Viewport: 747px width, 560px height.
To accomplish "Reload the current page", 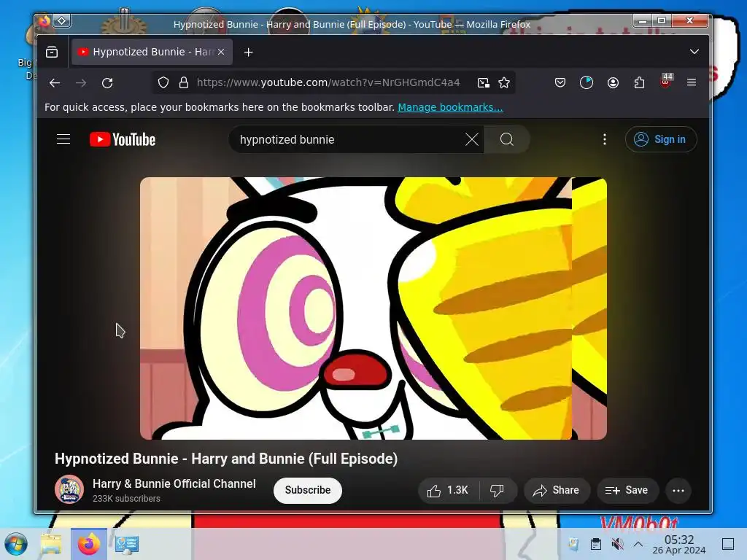I will 107,83.
